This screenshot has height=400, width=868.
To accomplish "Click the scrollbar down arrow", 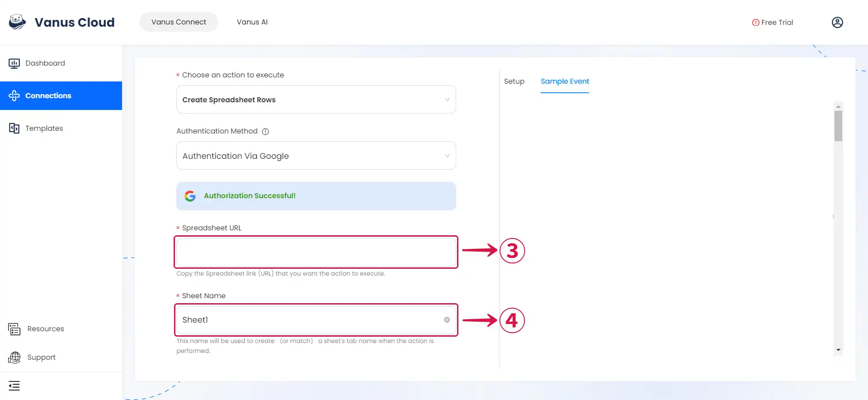I will 838,350.
